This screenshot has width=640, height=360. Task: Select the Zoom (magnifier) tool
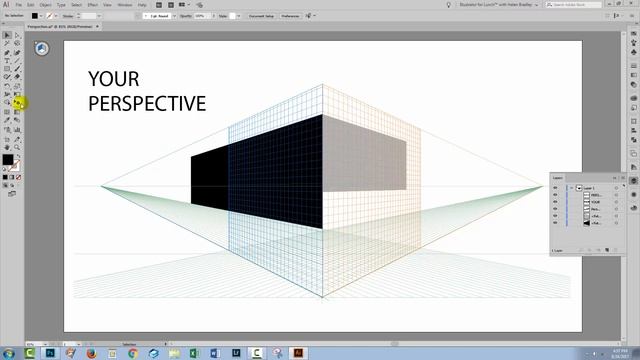(17, 147)
